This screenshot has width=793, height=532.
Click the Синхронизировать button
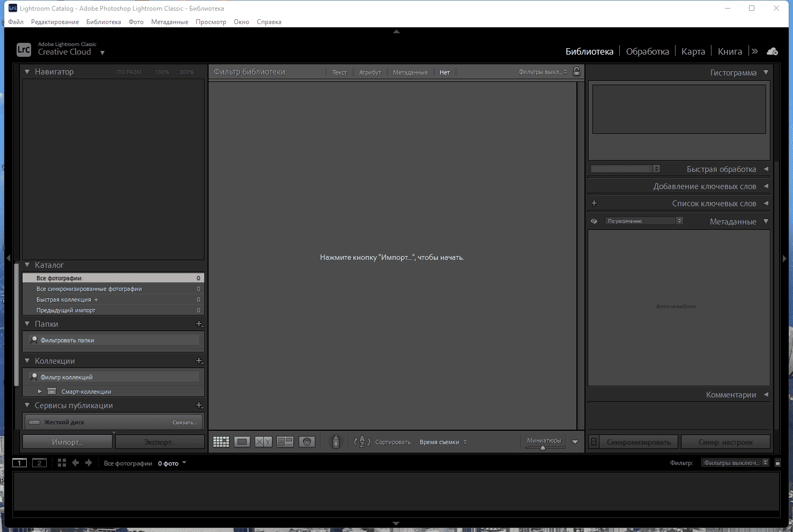coord(639,442)
